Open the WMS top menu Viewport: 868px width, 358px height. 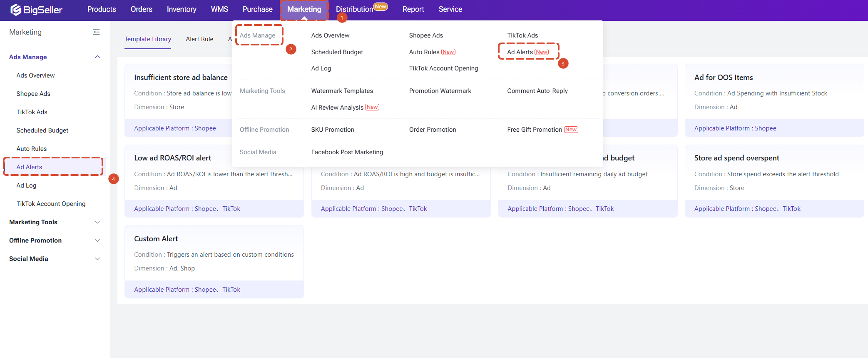(x=219, y=9)
